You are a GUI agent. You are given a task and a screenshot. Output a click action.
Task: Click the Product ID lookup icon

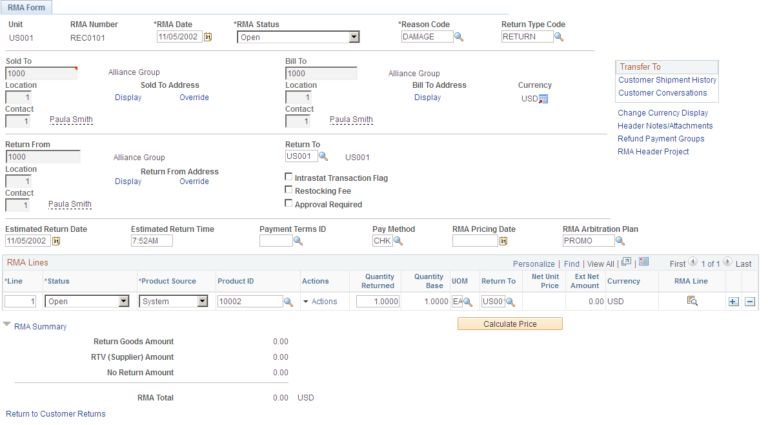point(288,302)
